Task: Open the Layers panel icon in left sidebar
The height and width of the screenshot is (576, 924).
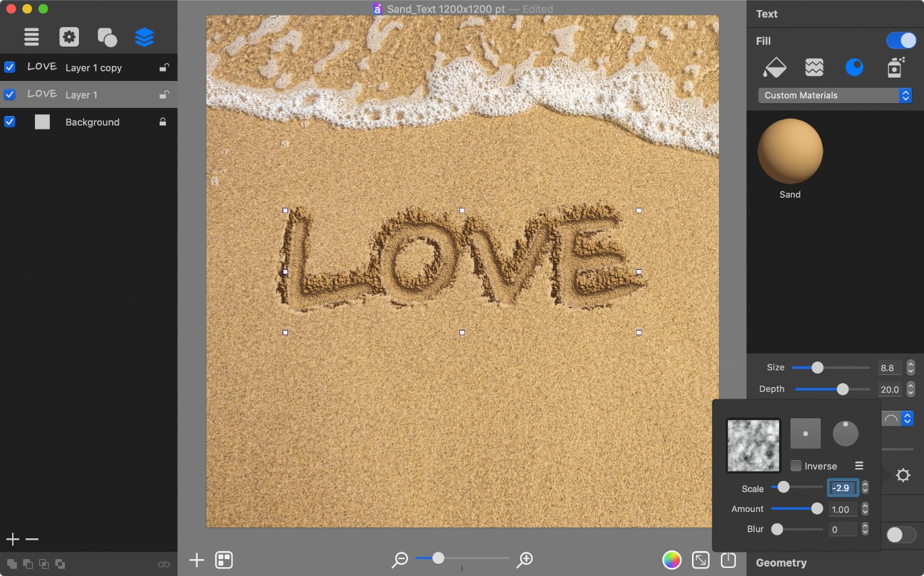Action: point(144,37)
